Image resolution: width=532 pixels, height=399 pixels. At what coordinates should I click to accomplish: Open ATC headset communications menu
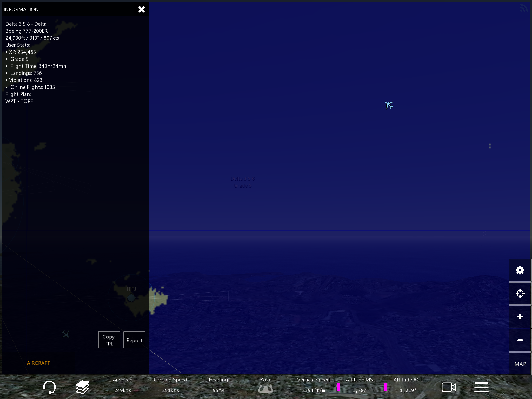pyautogui.click(x=49, y=387)
